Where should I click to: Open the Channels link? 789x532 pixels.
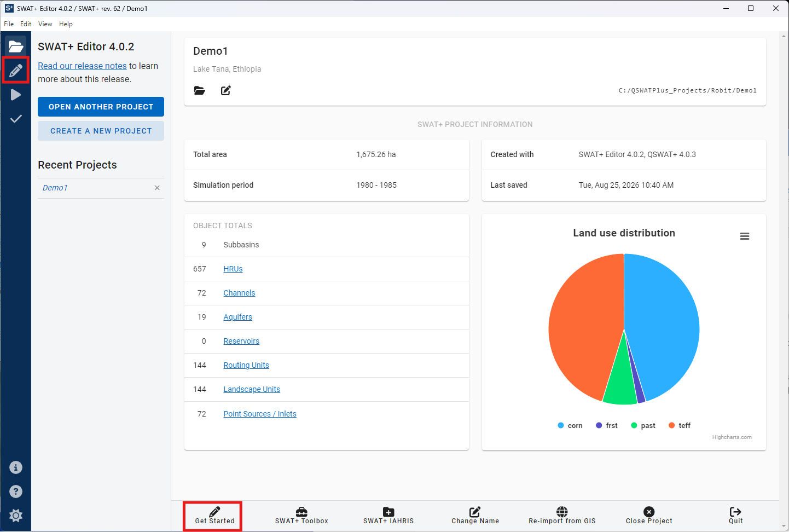pyautogui.click(x=239, y=293)
